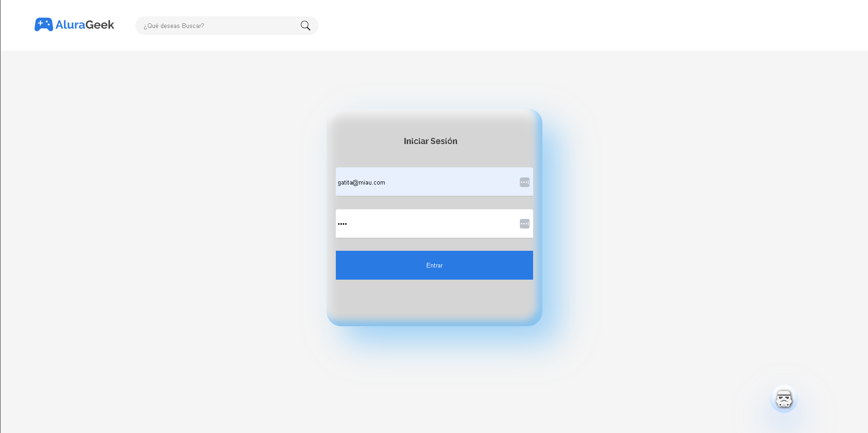Click the search magnifying glass icon
Screen dimensions: 868x433
306,26
